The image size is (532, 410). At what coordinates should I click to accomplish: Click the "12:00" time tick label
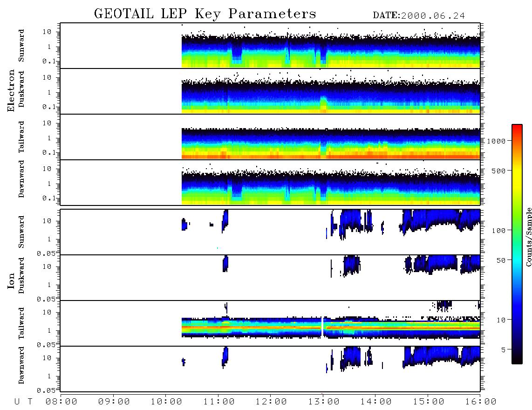point(271,402)
